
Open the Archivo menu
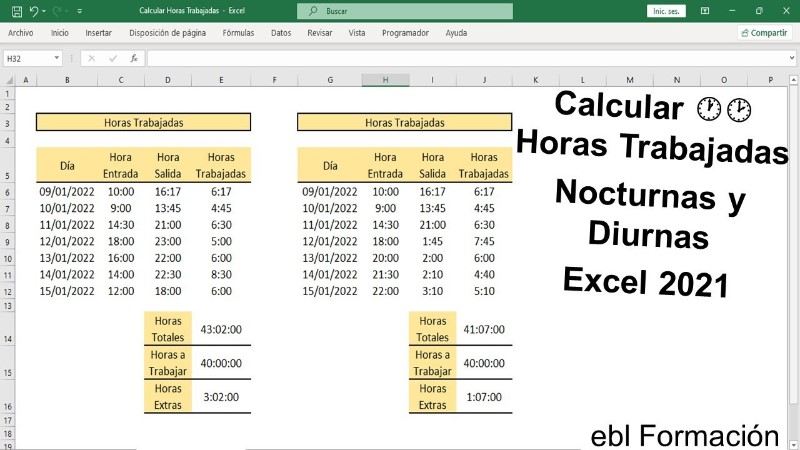tap(20, 33)
